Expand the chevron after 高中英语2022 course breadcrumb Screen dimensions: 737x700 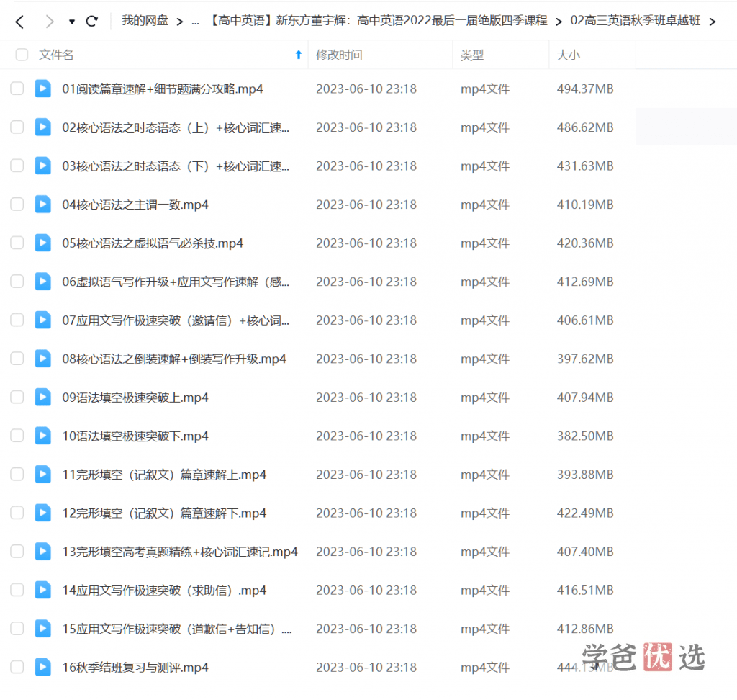[x=559, y=22]
